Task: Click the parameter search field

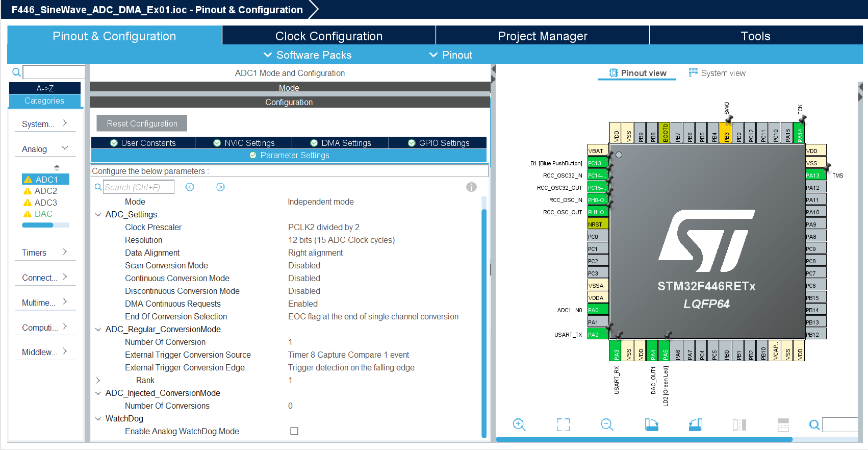Action: click(x=139, y=187)
